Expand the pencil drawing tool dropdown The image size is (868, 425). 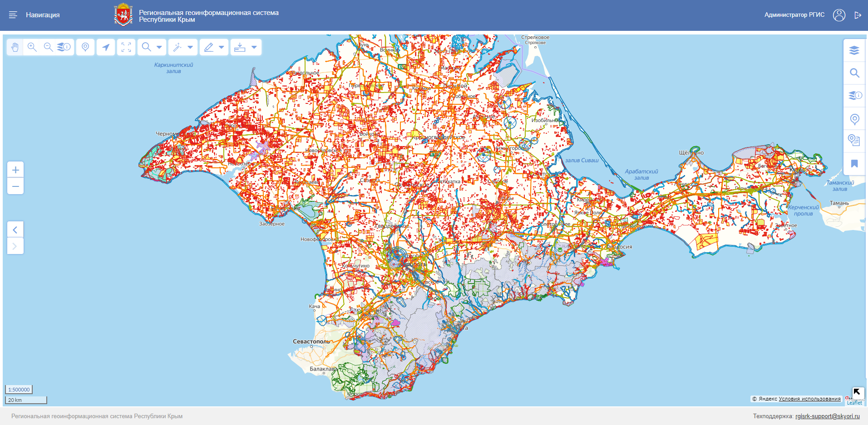pos(221,47)
